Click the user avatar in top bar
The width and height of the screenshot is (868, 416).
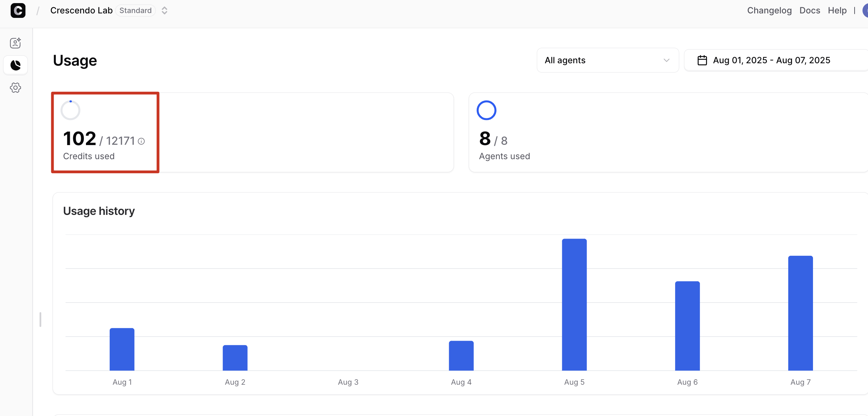pos(865,10)
